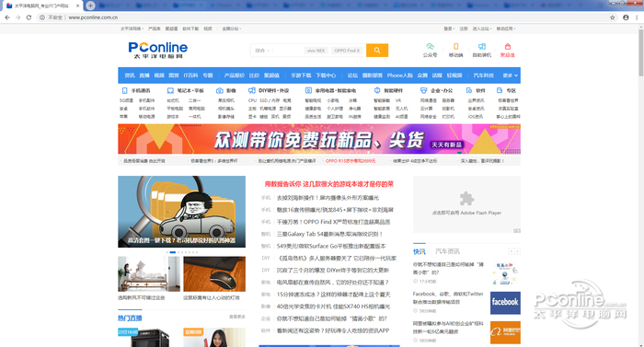Click the 手机通讯 phone category icon
This screenshot has width=644, height=347.
pos(124,90)
